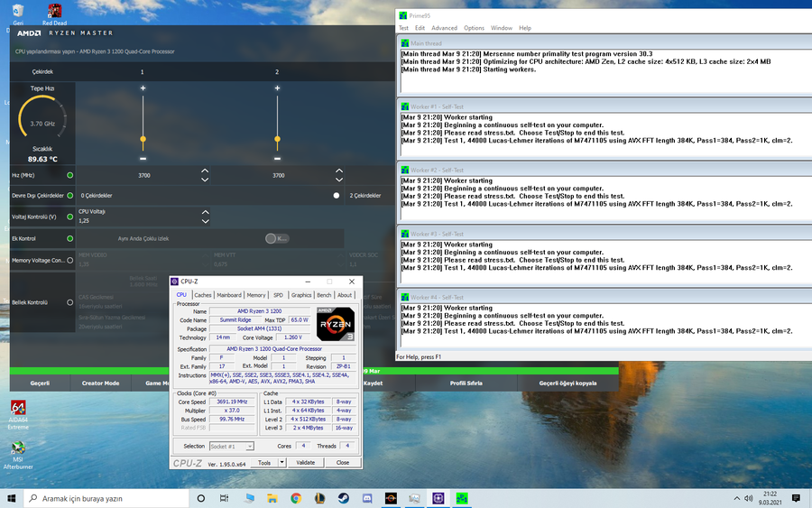Open Recycle Bin desktop icon
This screenshot has width=812, height=508.
click(18, 14)
